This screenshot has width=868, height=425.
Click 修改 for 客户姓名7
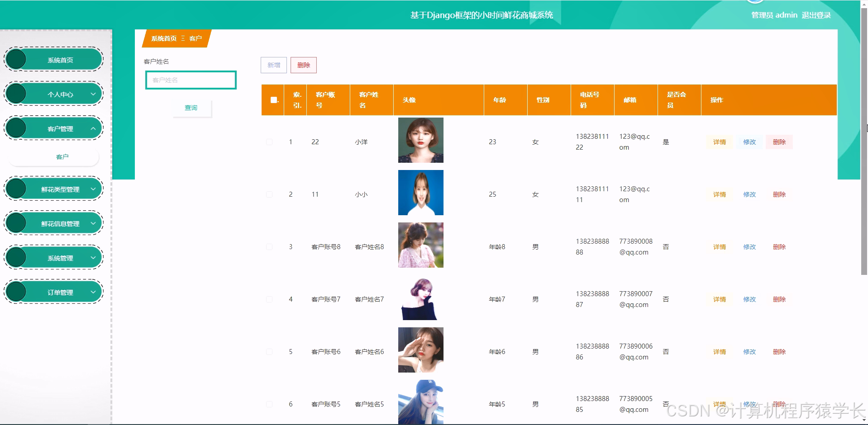(749, 299)
